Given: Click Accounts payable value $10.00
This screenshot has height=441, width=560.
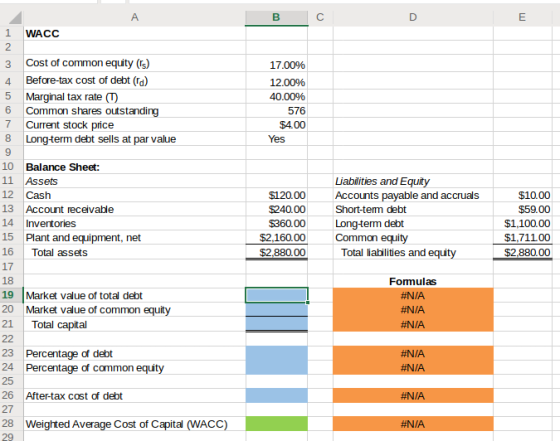Looking at the screenshot, I should (522, 195).
